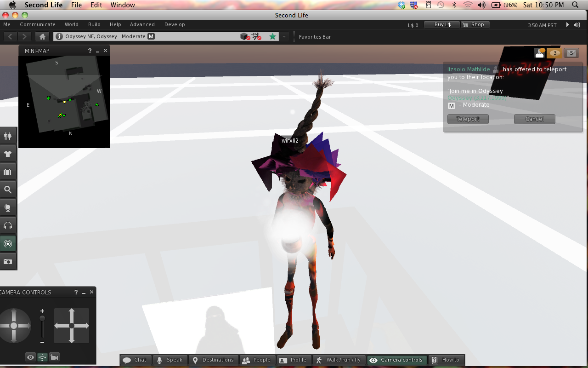588x368 pixels.
Task: Open the Snapshot camera sidebar button
Action: 8,261
